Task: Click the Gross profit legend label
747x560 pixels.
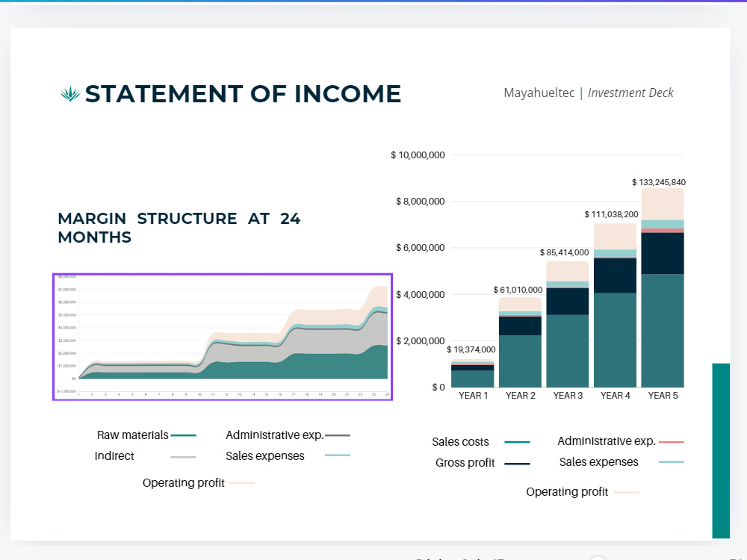Action: coord(465,462)
